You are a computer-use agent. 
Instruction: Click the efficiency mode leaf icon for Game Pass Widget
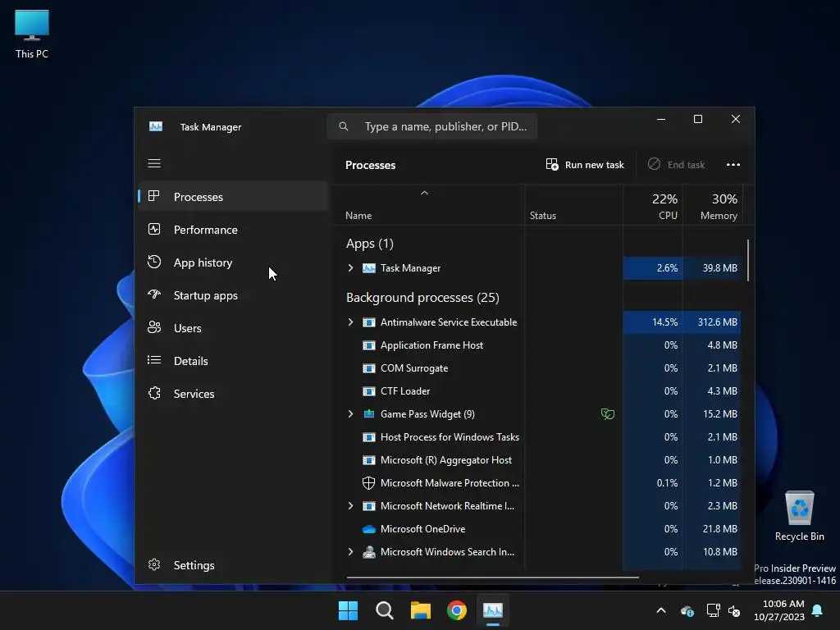pos(608,413)
